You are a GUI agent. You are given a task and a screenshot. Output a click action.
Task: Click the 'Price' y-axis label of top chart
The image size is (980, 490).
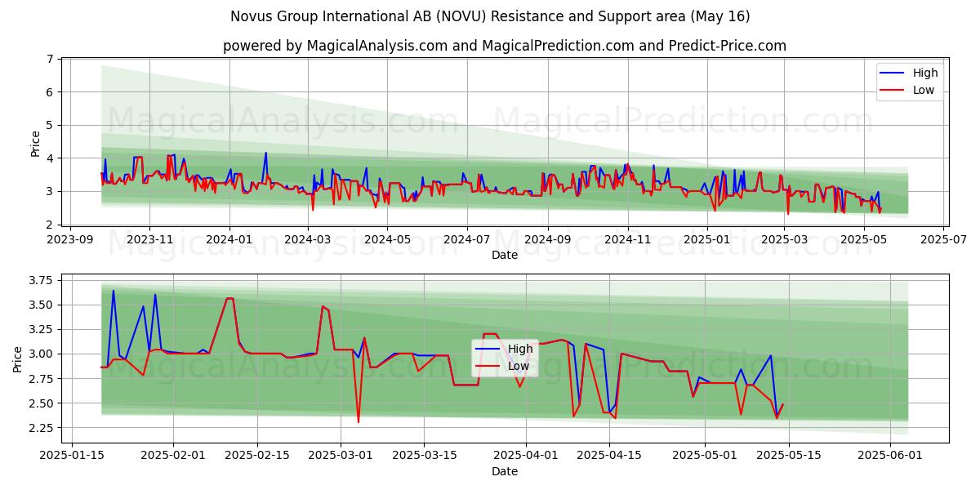point(35,144)
